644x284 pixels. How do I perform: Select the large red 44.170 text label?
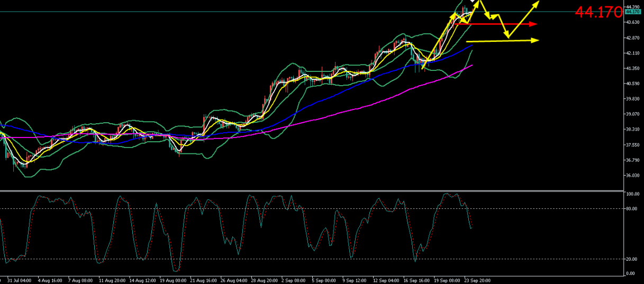(x=598, y=13)
